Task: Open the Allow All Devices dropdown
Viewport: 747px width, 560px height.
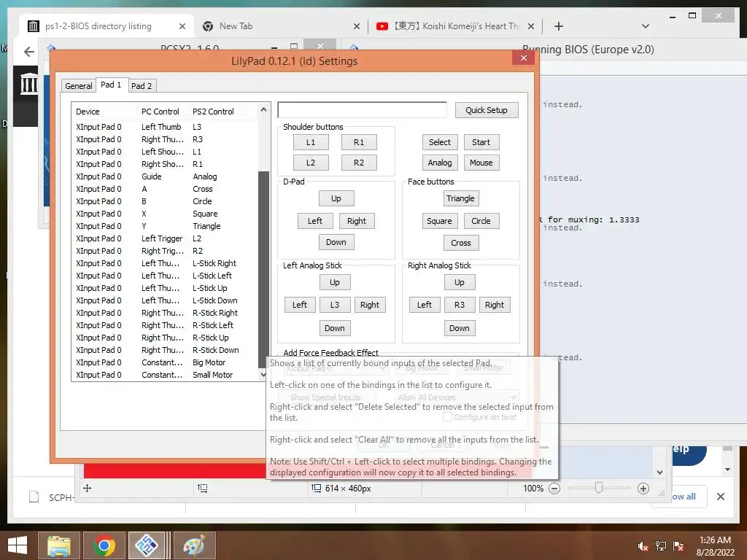Action: pos(457,397)
